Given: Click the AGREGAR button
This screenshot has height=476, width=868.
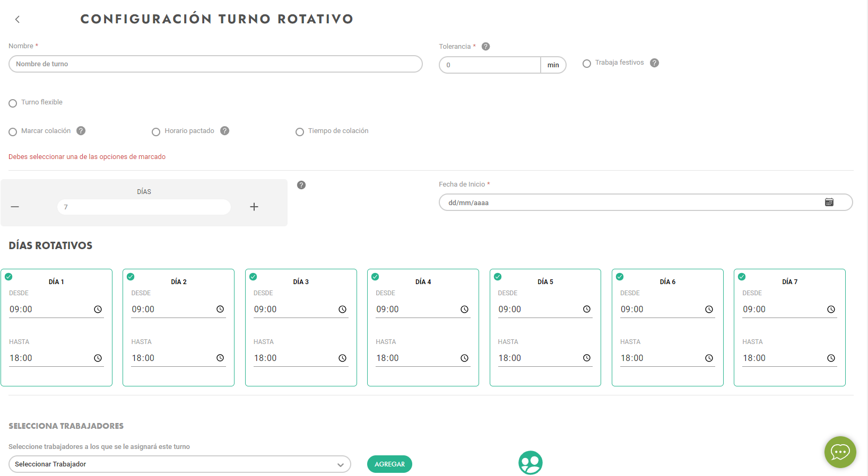Looking at the screenshot, I should [389, 464].
